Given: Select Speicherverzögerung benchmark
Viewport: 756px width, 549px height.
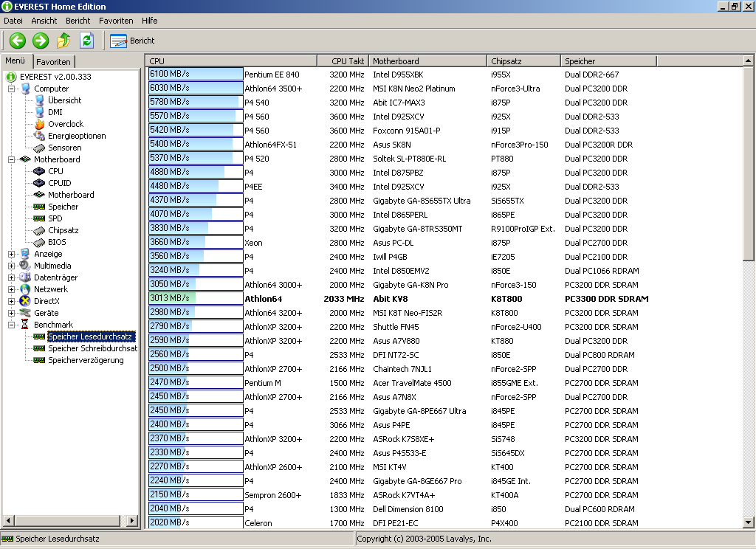Looking at the screenshot, I should [86, 360].
